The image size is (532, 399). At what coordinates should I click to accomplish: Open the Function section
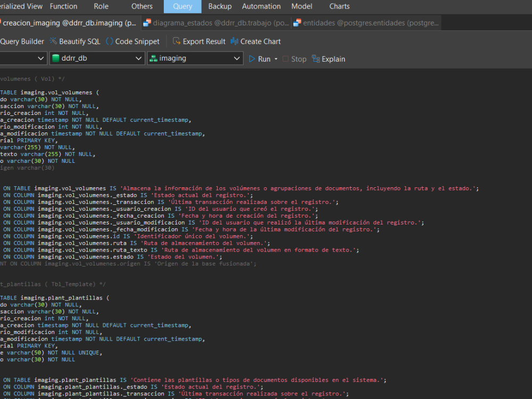[x=63, y=6]
